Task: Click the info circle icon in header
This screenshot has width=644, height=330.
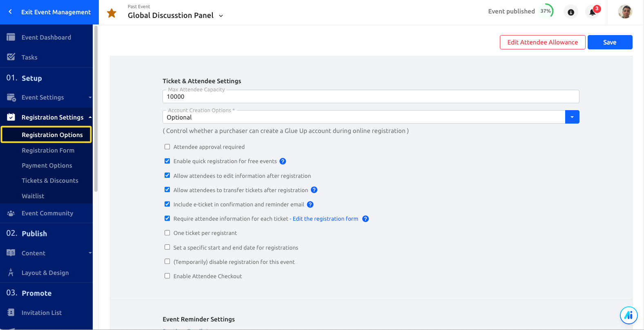Action: 571,12
